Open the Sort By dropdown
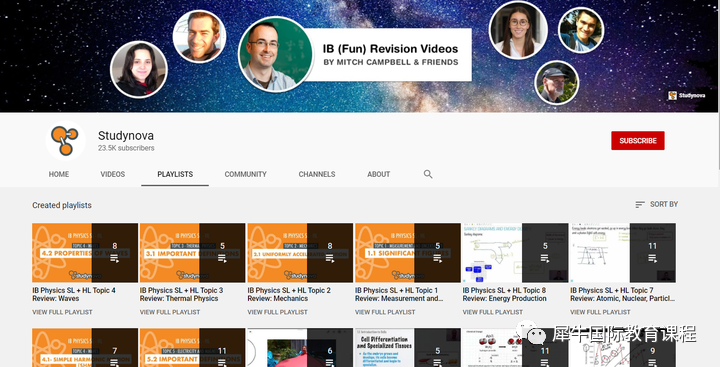 [x=657, y=204]
